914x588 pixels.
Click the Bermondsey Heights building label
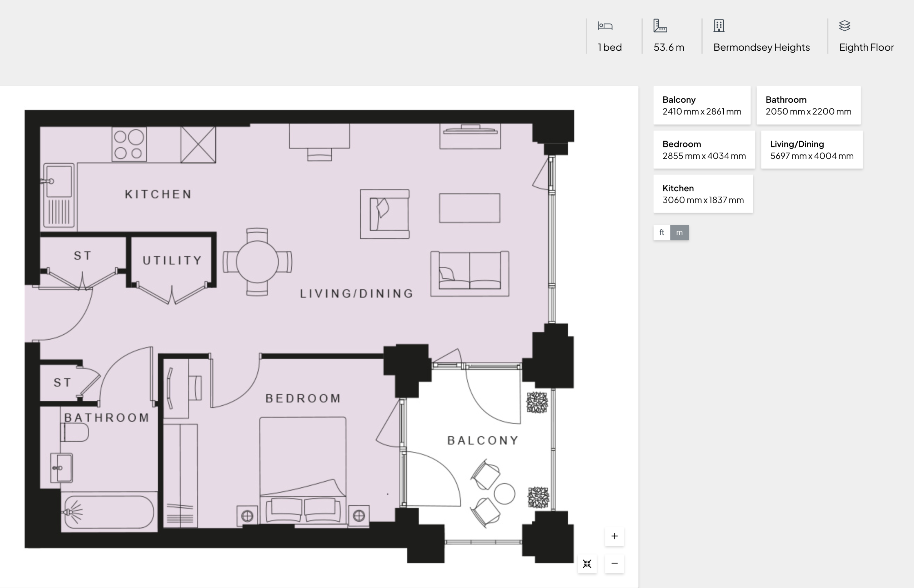pos(761,47)
